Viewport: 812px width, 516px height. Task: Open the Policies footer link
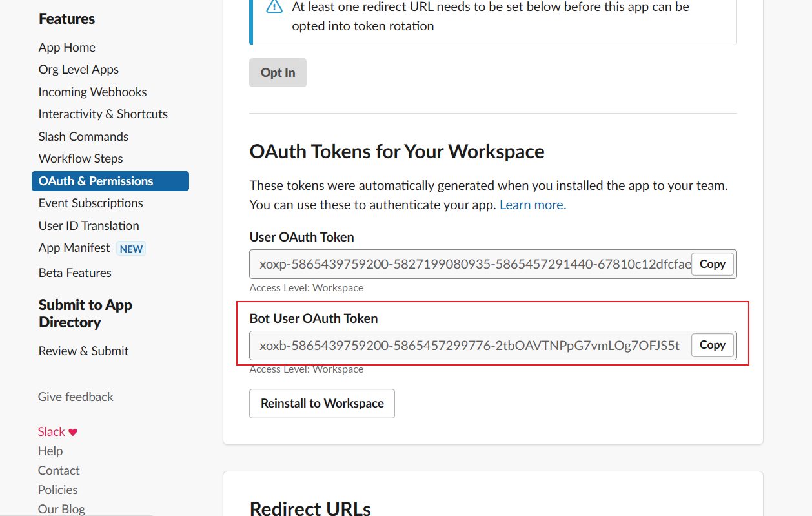(x=58, y=490)
